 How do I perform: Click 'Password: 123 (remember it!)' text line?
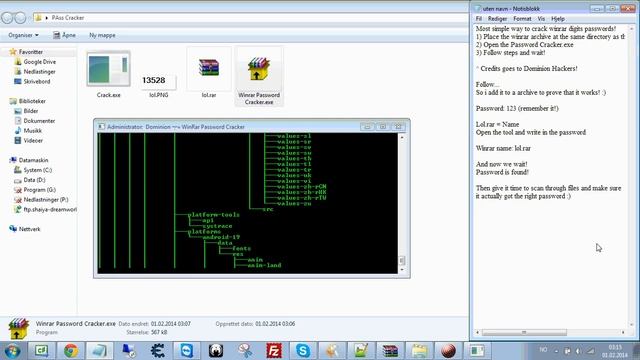pos(517,109)
